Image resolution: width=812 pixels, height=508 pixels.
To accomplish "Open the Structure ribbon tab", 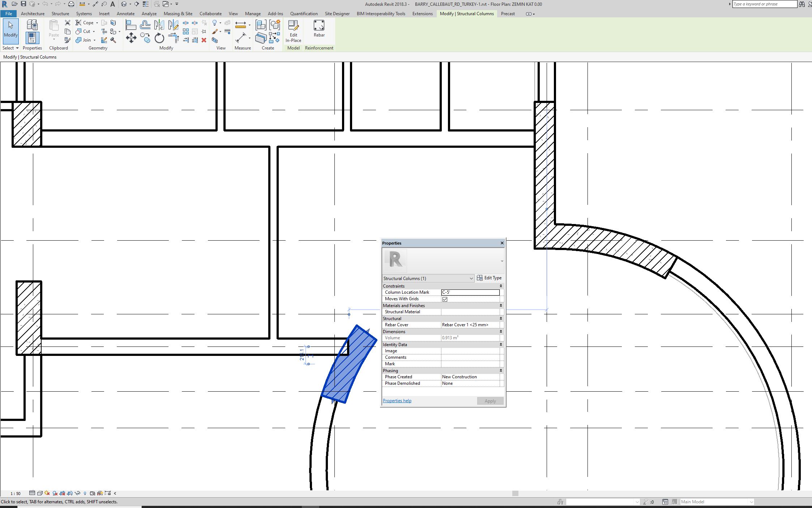I will (60, 14).
